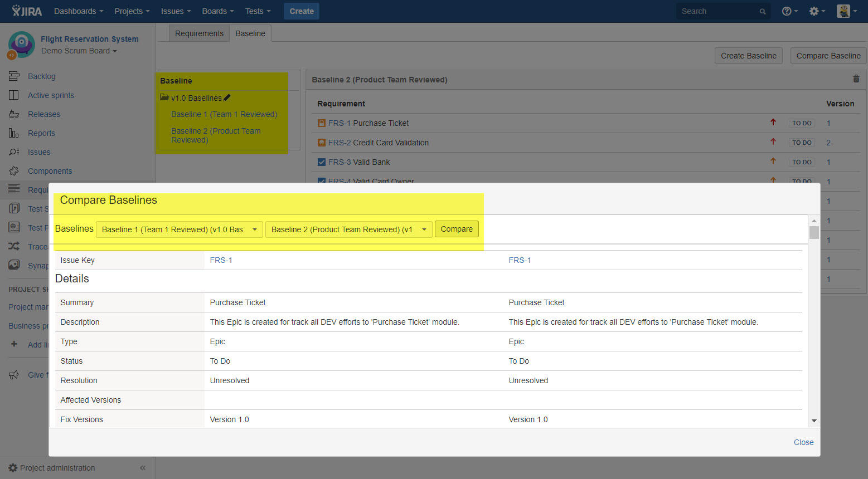The width and height of the screenshot is (868, 479).
Task: Click the pencil icon beside v1.0 Baselines
Action: click(227, 97)
